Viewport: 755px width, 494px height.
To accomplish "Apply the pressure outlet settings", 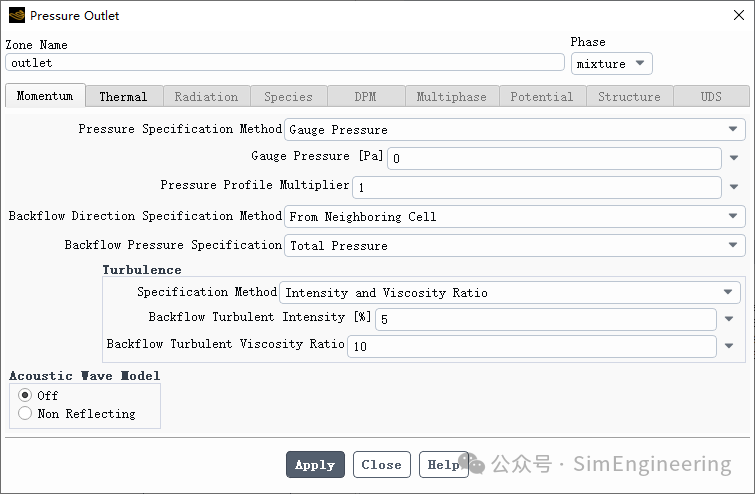I will 315,465.
